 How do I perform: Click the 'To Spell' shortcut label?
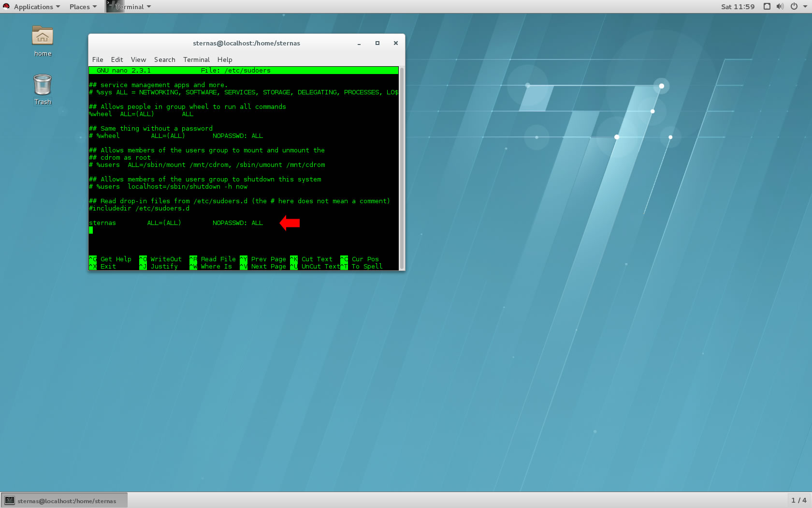coord(367,267)
